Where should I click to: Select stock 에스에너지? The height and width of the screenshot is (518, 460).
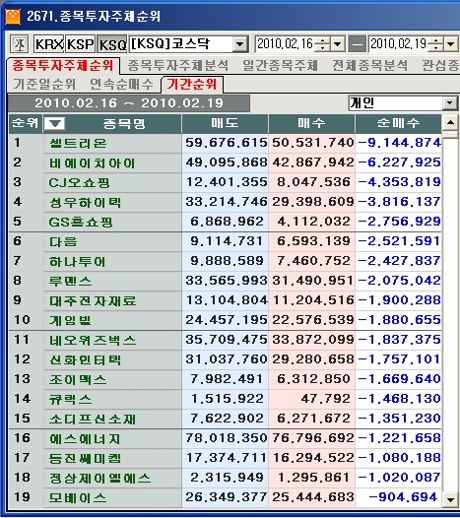pyautogui.click(x=85, y=438)
